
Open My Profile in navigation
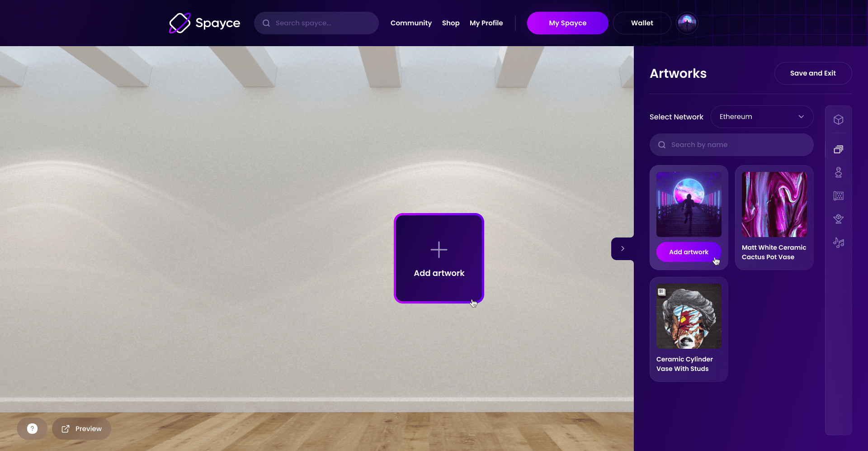[486, 23]
